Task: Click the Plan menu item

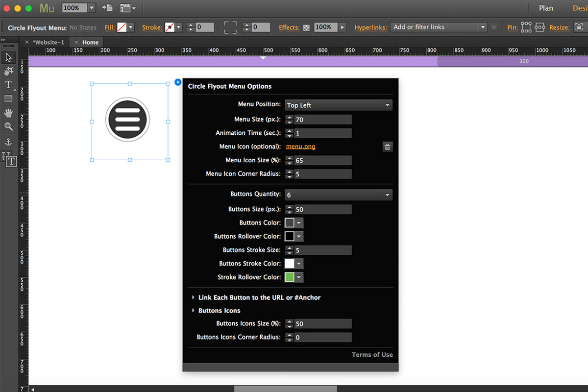Action: (x=545, y=8)
